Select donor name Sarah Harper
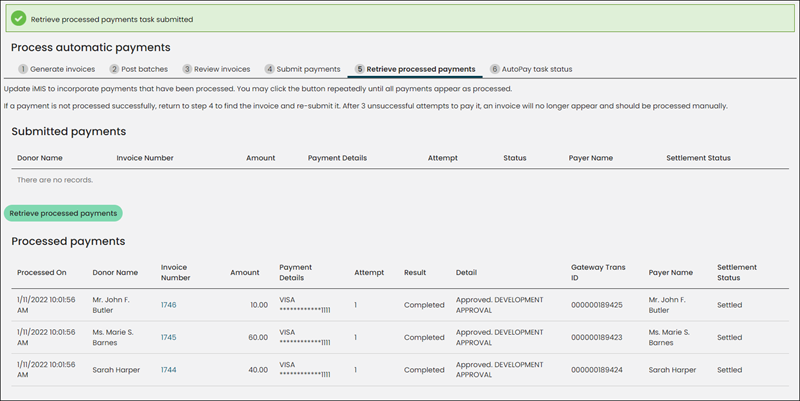Screen dimensions: 800x401 tap(116, 370)
